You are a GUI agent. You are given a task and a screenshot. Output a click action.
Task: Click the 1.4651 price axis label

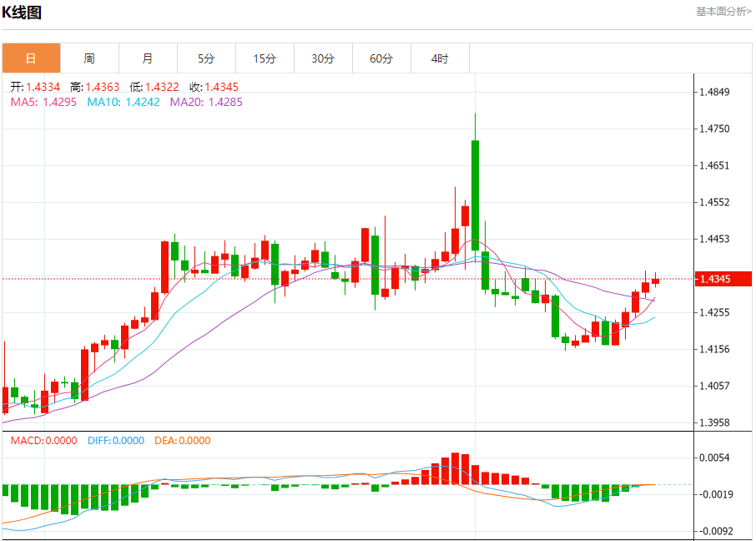pyautogui.click(x=714, y=165)
